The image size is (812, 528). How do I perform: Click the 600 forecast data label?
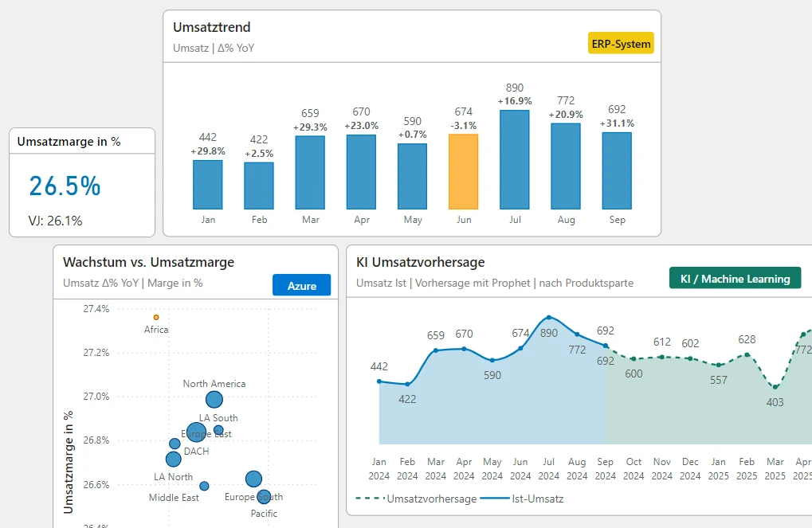coord(634,374)
